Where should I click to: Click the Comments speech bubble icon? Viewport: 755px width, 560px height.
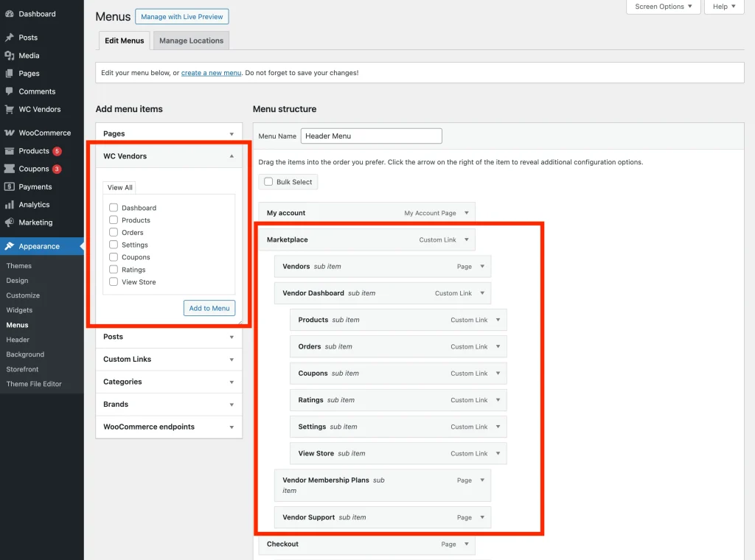(x=9, y=91)
